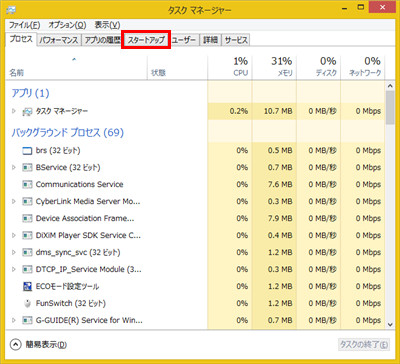Open the 表示(V) menu
400x364 pixels.
(x=107, y=25)
